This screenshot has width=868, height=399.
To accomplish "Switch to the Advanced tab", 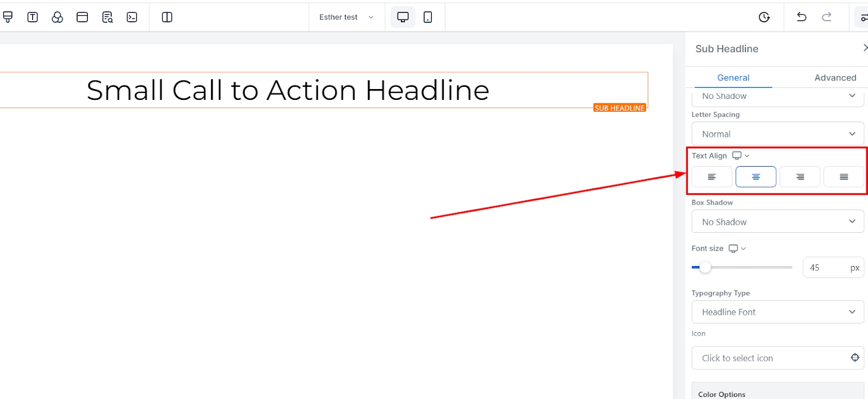I will point(835,78).
